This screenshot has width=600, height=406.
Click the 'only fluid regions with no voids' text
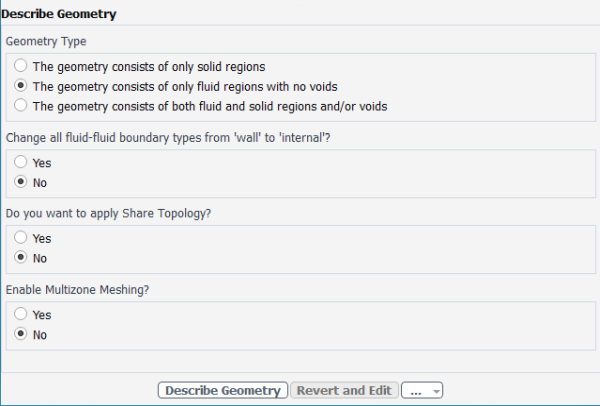185,87
